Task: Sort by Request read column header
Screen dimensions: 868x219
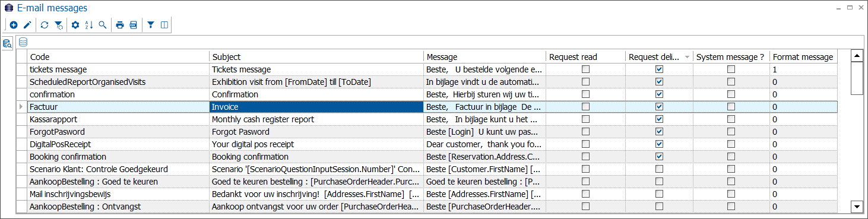Action: click(x=586, y=57)
